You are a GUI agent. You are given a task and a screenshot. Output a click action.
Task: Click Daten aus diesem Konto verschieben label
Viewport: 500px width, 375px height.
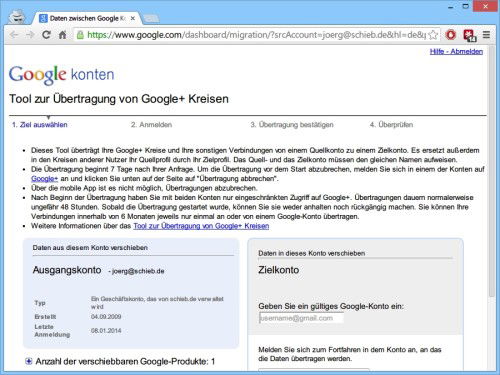(x=90, y=248)
